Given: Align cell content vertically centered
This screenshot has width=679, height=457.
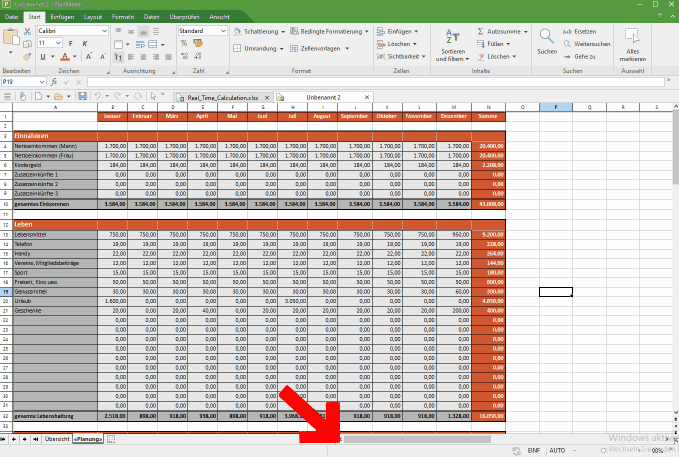Looking at the screenshot, I should [x=131, y=32].
